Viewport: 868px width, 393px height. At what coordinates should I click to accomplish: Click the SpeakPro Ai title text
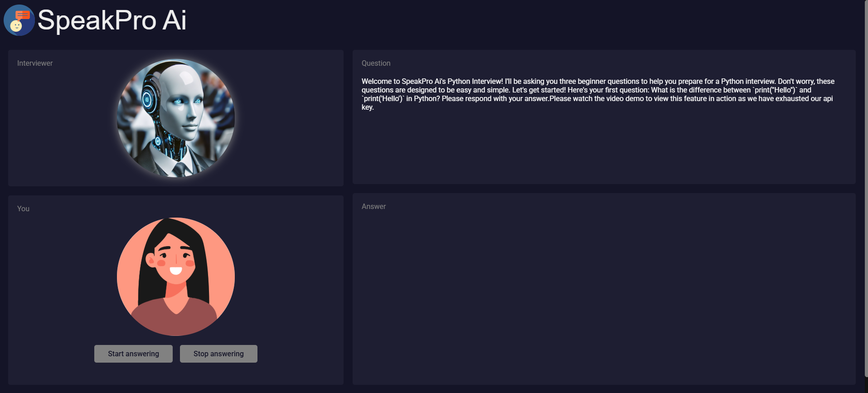tap(112, 20)
